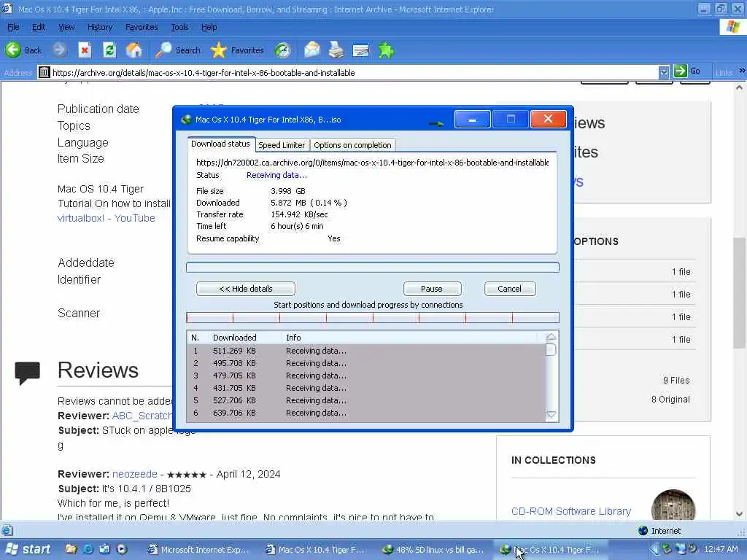
Task: Open the File menu
Action: pyautogui.click(x=13, y=27)
